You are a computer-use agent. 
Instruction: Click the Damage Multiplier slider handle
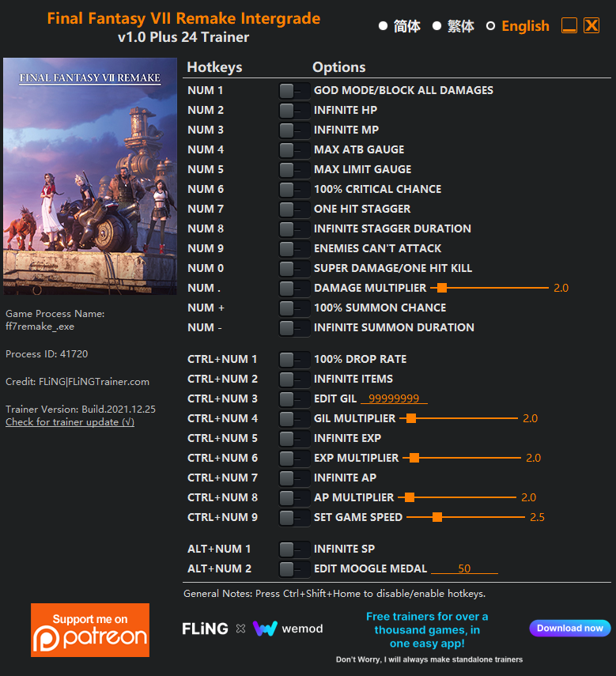coord(441,288)
